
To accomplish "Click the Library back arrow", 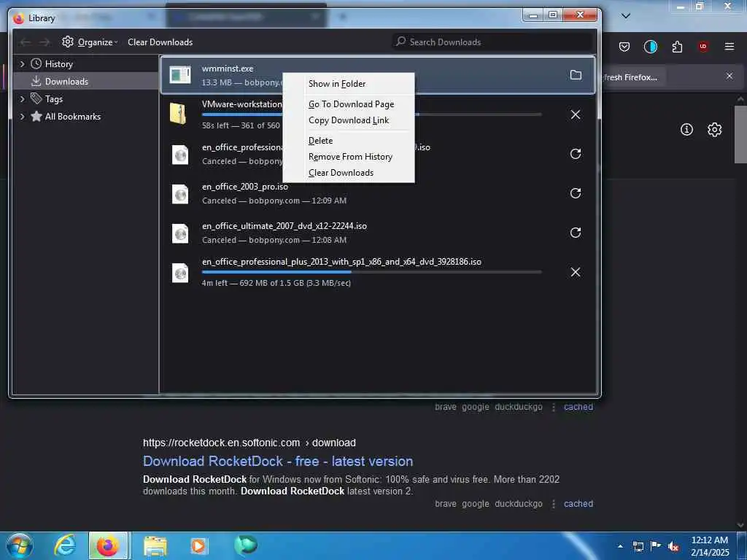I will point(25,42).
